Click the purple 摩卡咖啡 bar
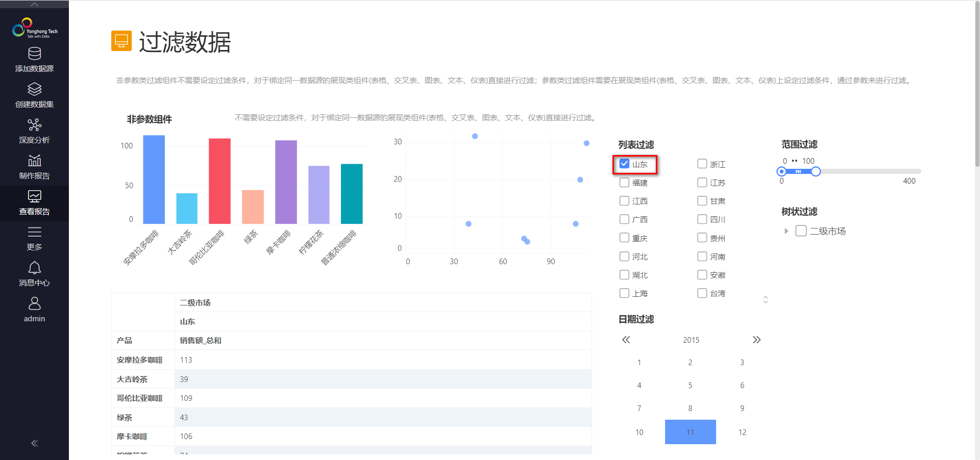This screenshot has width=980, height=460. pyautogui.click(x=286, y=182)
